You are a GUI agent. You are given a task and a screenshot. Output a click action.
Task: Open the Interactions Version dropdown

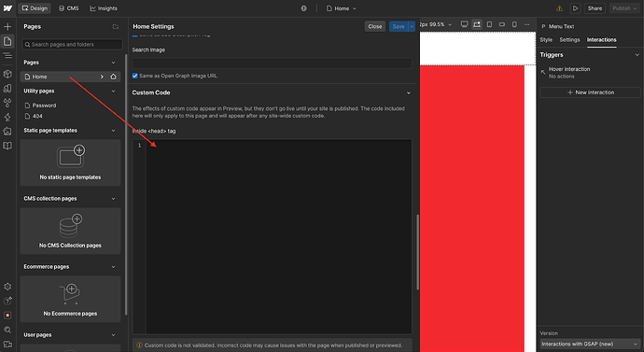(590, 344)
